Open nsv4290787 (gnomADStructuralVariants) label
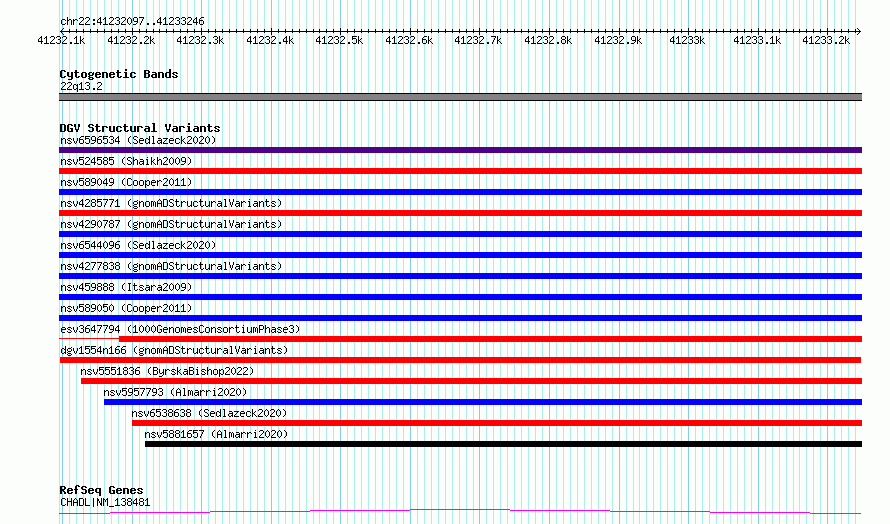The height and width of the screenshot is (524, 890). [171, 224]
